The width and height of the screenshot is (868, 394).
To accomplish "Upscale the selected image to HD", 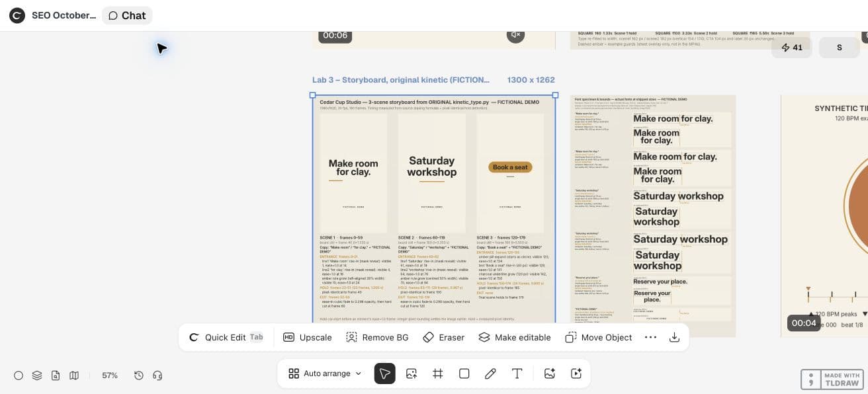I will click(308, 337).
